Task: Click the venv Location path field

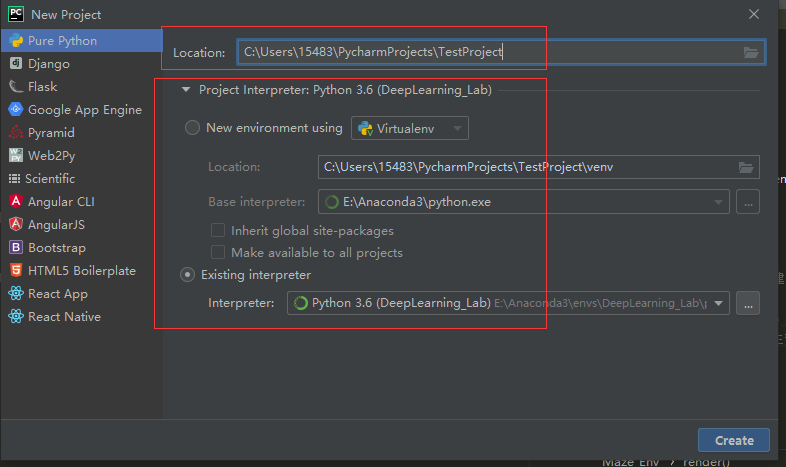Action: (x=538, y=167)
